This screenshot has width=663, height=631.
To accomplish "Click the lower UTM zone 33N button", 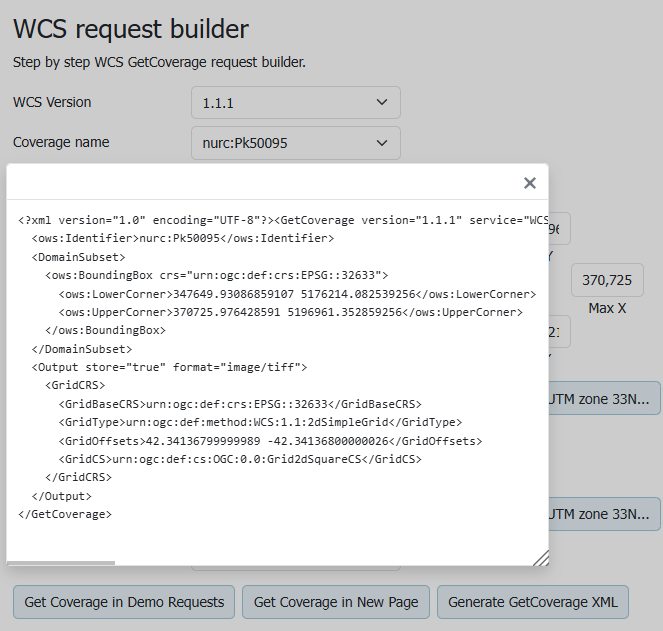I will (x=604, y=514).
